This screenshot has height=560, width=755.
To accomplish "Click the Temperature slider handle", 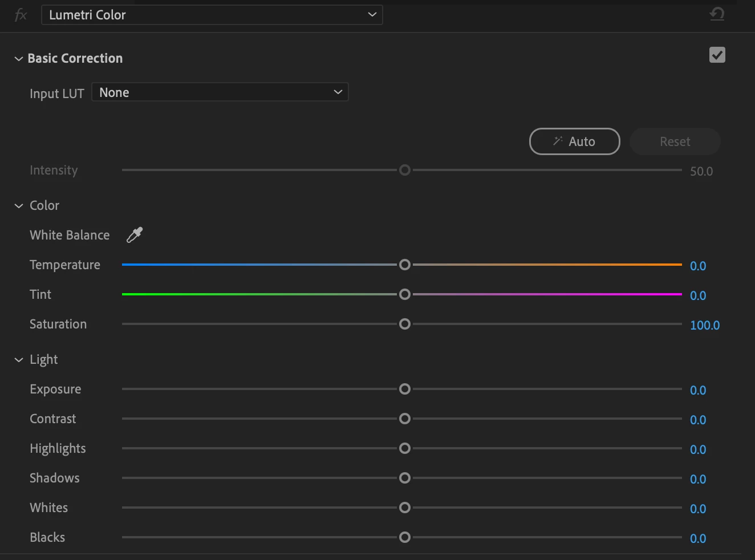I will 405,265.
